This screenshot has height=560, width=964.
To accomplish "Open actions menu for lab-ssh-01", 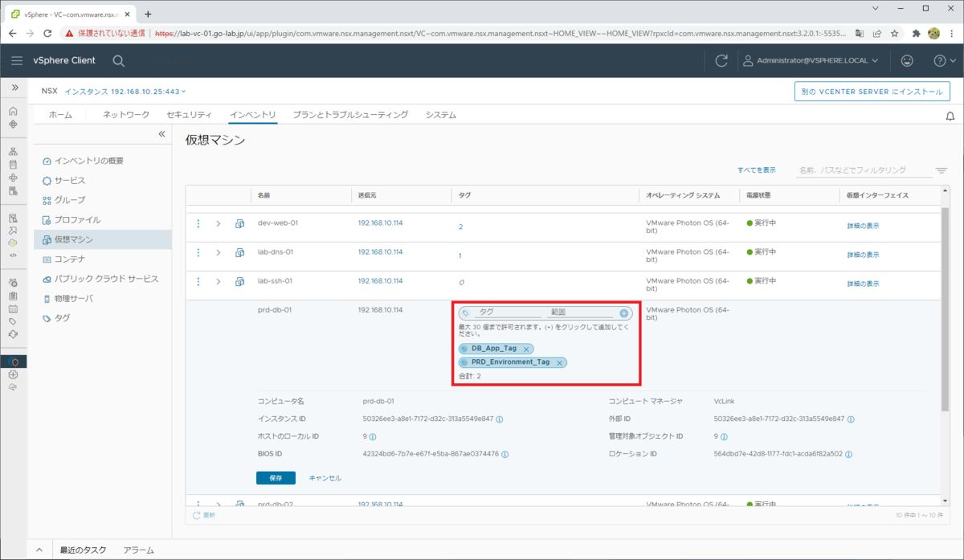I will point(198,281).
